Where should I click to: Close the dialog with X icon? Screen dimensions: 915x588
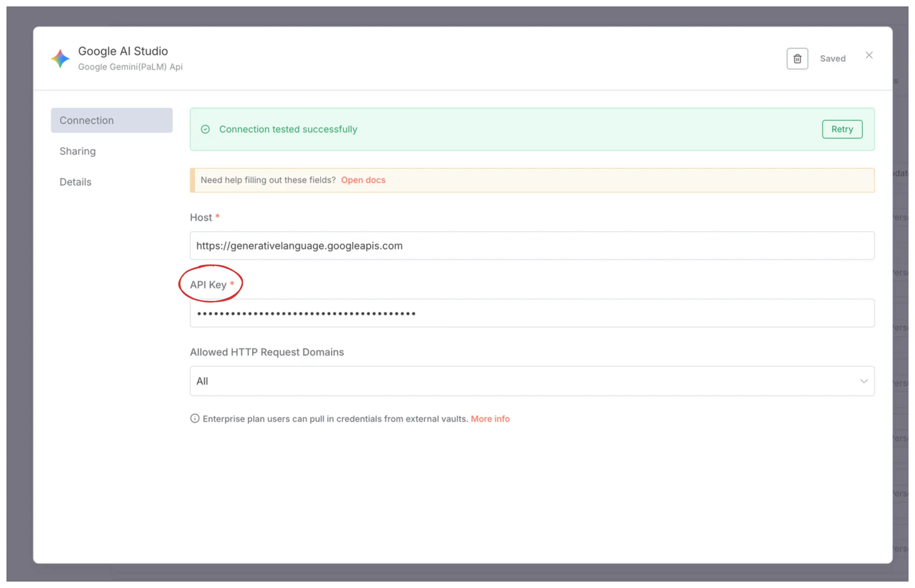point(869,55)
